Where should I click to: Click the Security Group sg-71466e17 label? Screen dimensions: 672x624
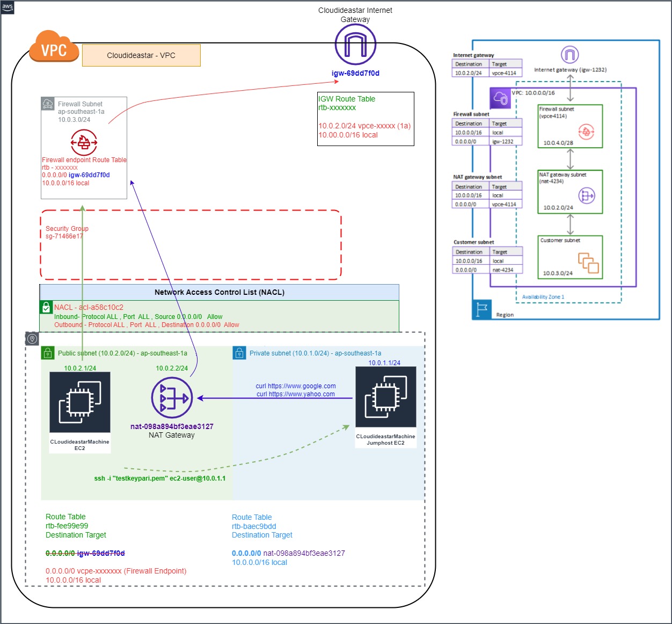67,232
